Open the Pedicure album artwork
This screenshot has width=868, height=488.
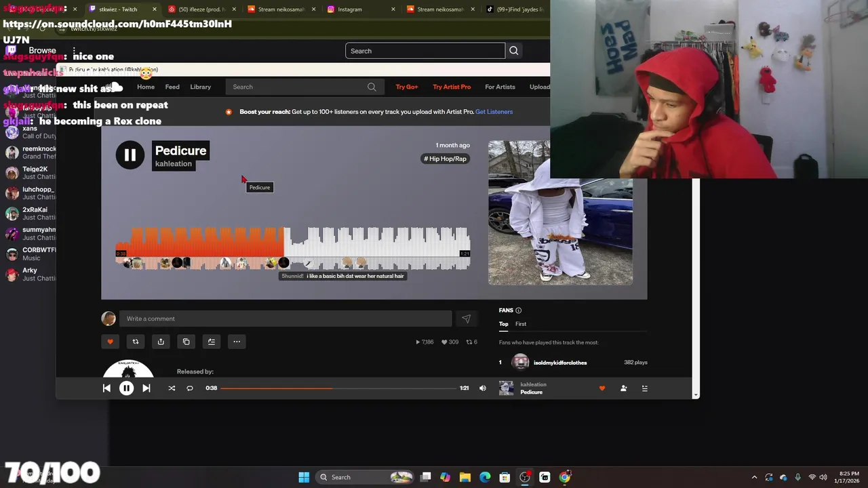[560, 213]
